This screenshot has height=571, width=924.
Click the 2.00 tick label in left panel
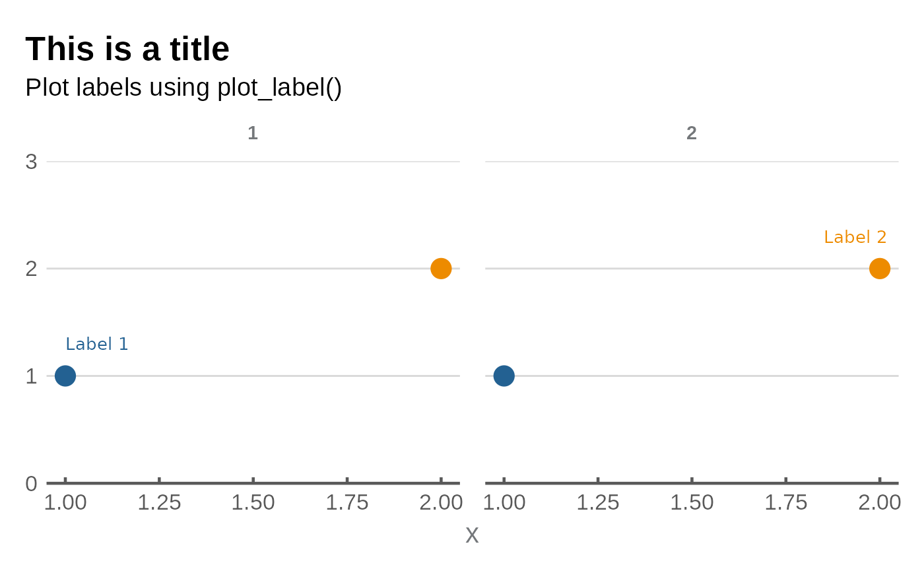coord(441,502)
